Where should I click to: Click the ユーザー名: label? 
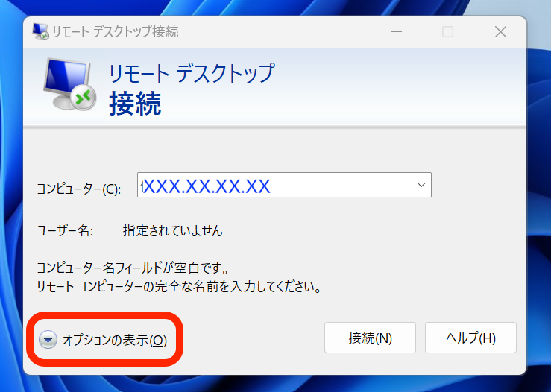pyautogui.click(x=65, y=231)
